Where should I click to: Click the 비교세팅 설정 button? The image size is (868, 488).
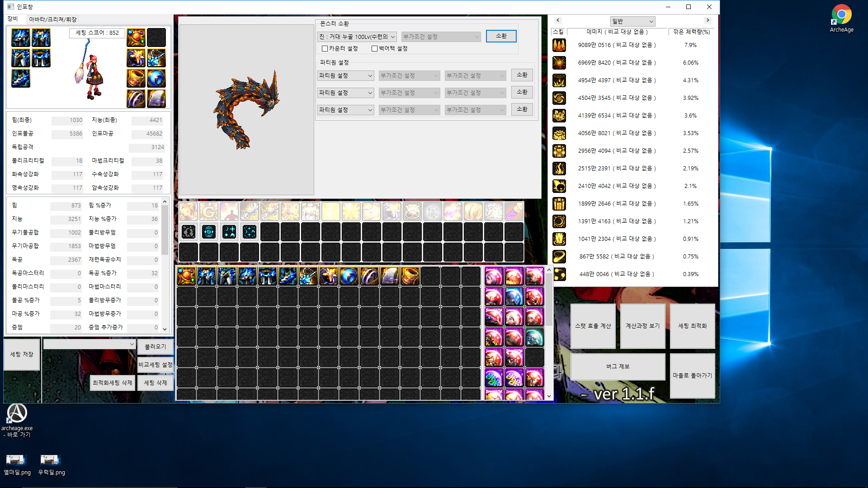155,365
